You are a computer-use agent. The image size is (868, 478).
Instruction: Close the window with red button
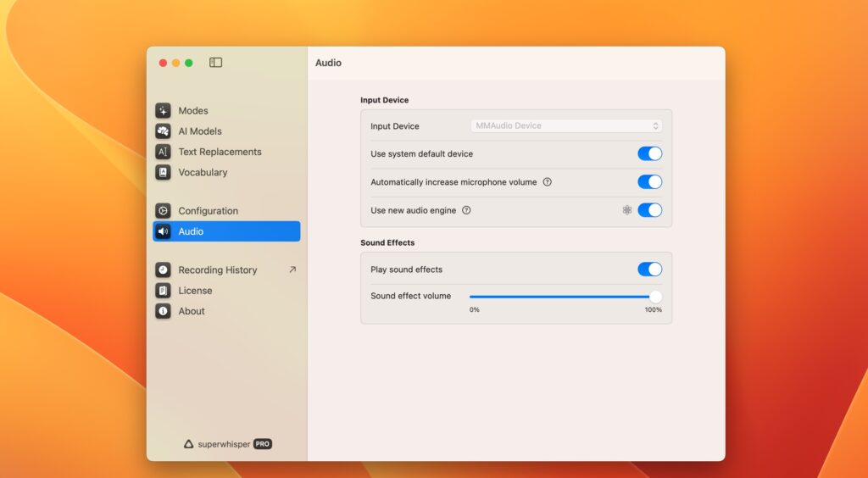coord(163,63)
